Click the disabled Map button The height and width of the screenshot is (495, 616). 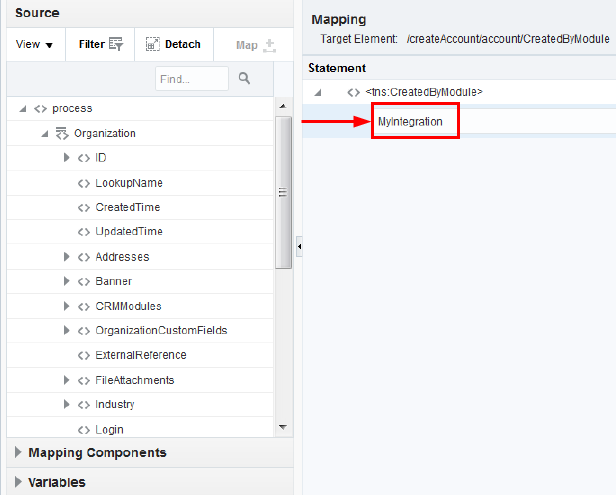tap(256, 45)
